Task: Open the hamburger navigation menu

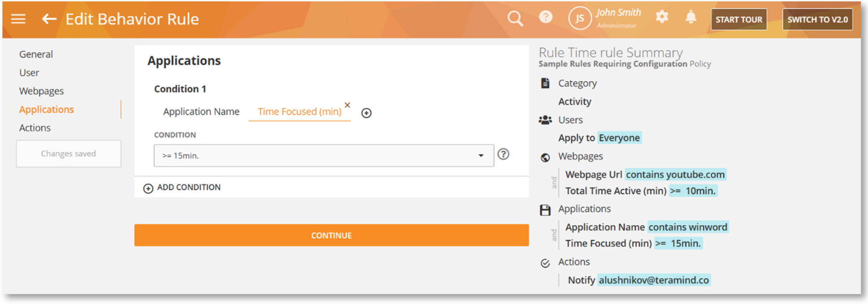Action: (18, 19)
